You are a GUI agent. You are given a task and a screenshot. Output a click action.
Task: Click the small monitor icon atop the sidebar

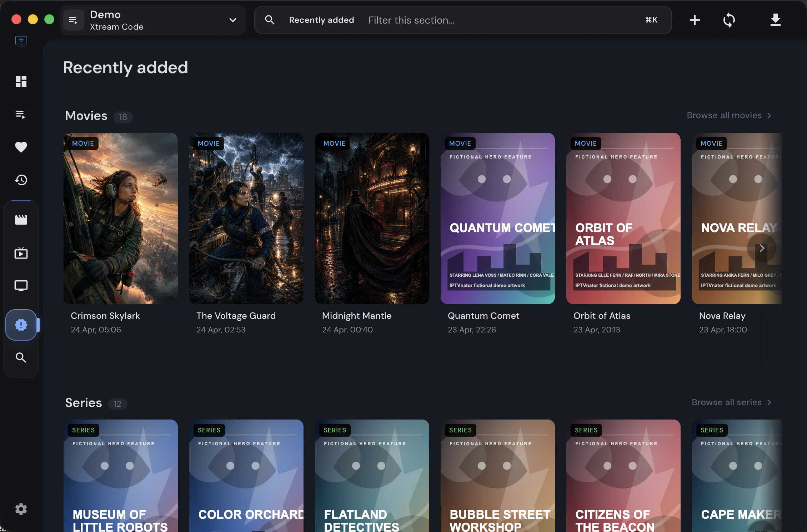pyautogui.click(x=21, y=41)
